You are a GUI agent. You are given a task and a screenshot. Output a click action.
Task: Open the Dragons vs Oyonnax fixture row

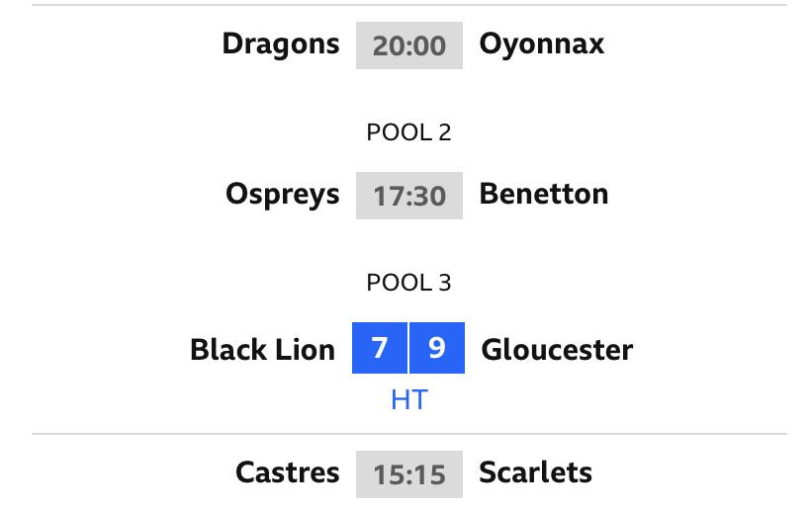[409, 45]
